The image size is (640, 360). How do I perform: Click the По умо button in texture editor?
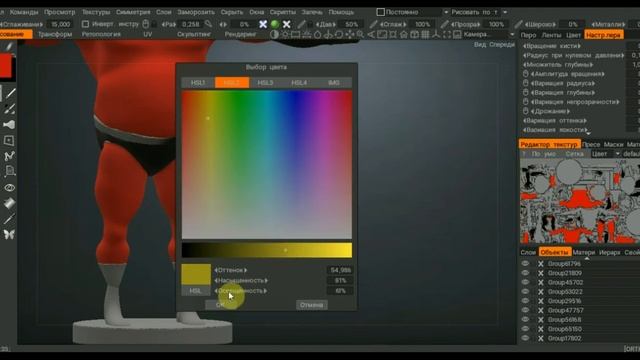point(544,154)
